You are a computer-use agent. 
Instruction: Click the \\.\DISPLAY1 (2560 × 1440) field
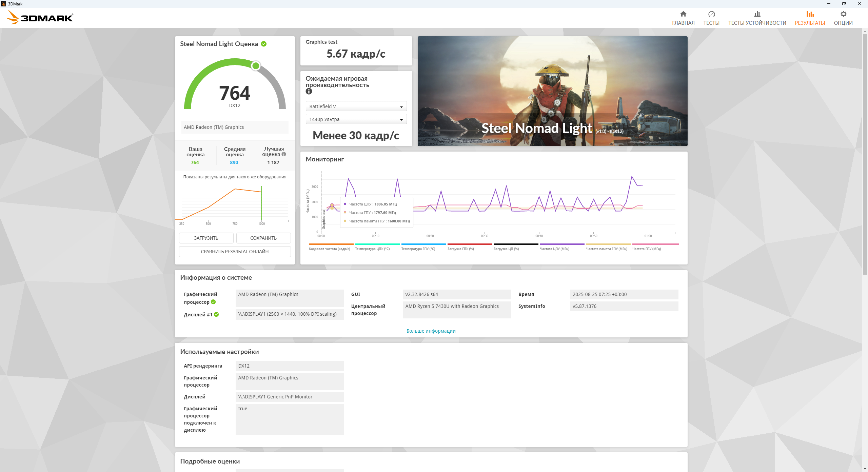290,314
